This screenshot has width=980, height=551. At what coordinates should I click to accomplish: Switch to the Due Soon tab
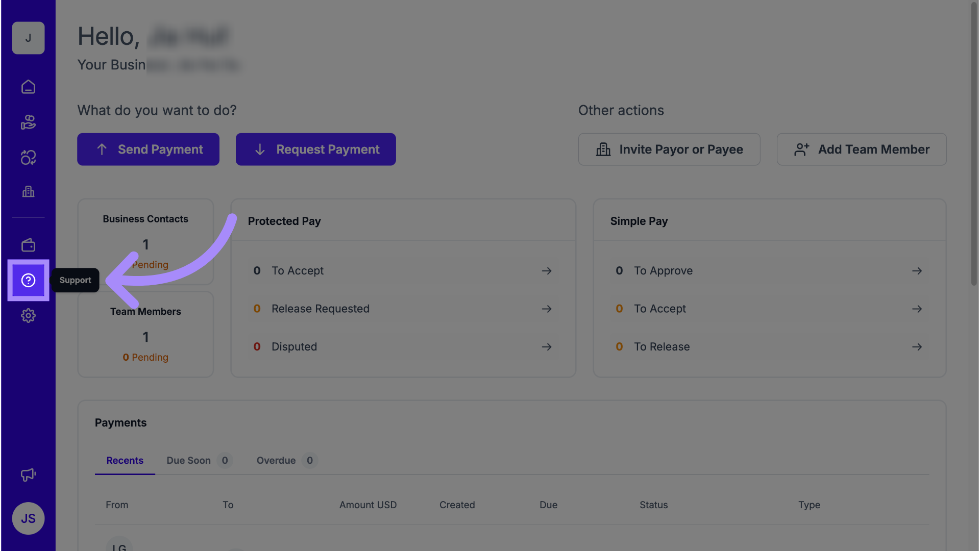189,460
